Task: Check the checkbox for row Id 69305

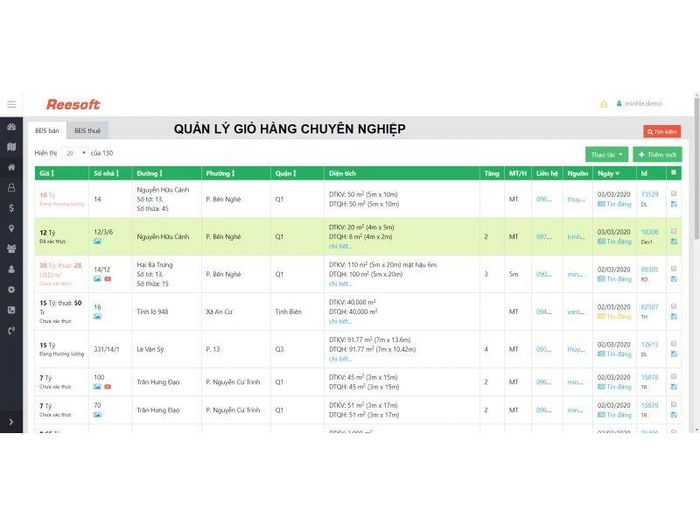Action: (674, 268)
